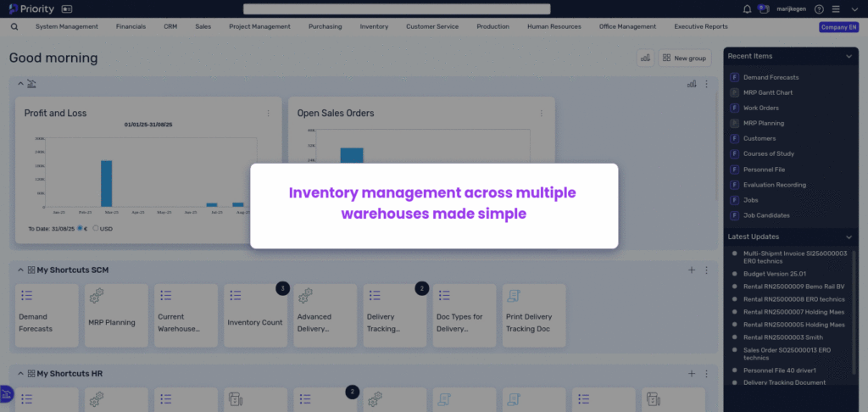868x412 pixels.
Task: Select the USD currency radio button
Action: click(x=96, y=228)
